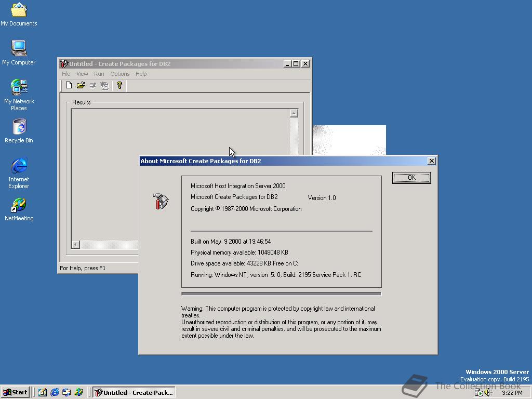Click 'For Help, press F1' status bar

tap(83, 268)
